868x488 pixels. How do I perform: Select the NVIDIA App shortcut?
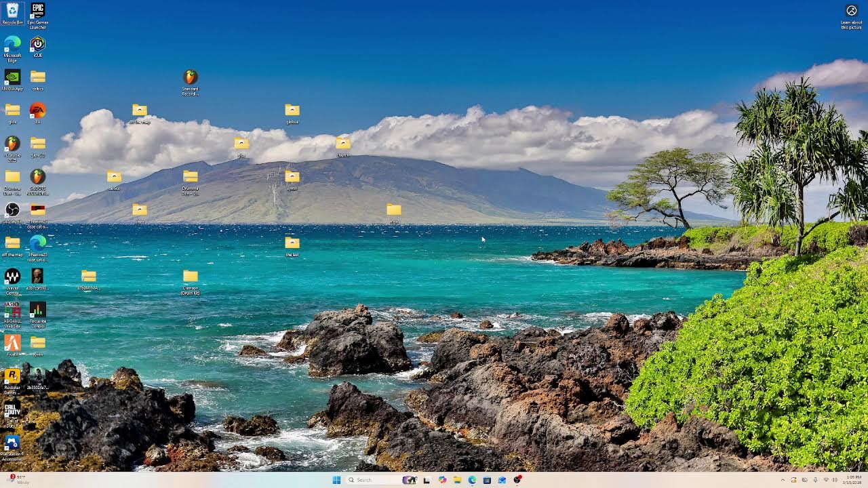coord(12,80)
